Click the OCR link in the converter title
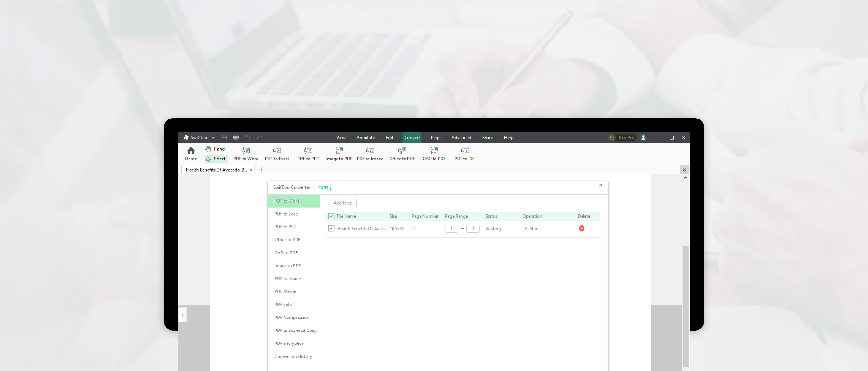The image size is (868, 371). coord(324,187)
